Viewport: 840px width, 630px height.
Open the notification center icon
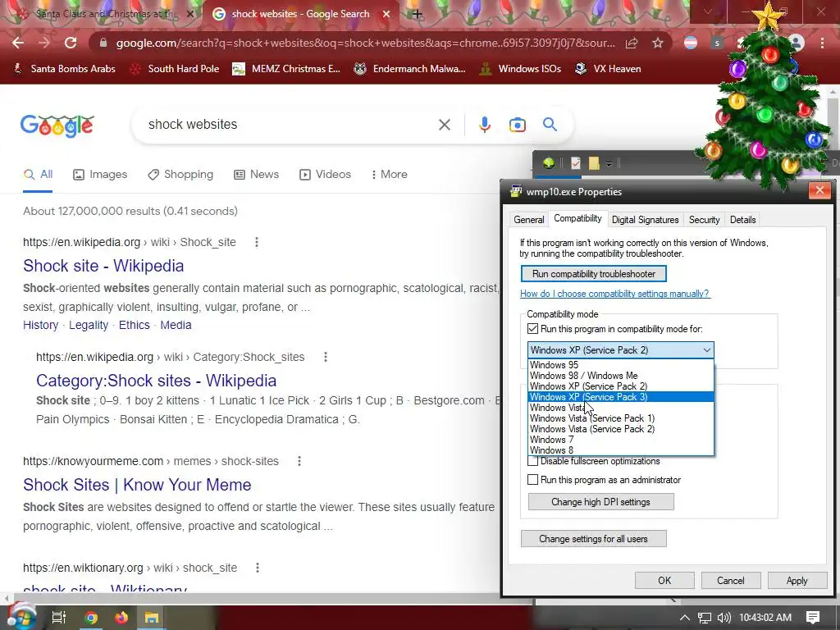click(813, 618)
